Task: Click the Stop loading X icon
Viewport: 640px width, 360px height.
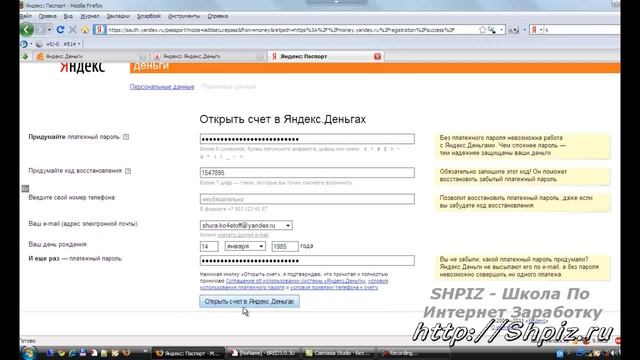Action: (x=73, y=30)
